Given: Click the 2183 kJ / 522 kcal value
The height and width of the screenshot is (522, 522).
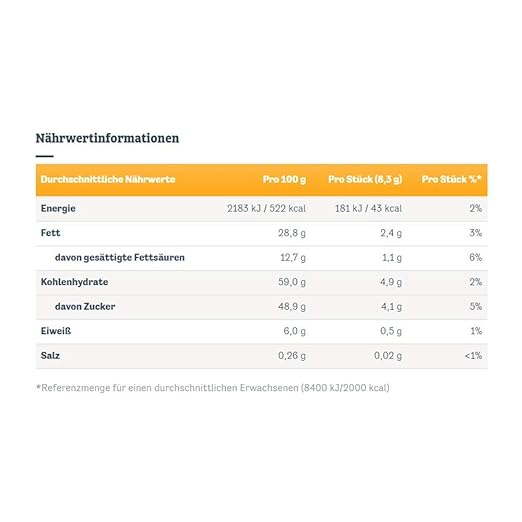Looking at the screenshot, I should (x=267, y=209).
